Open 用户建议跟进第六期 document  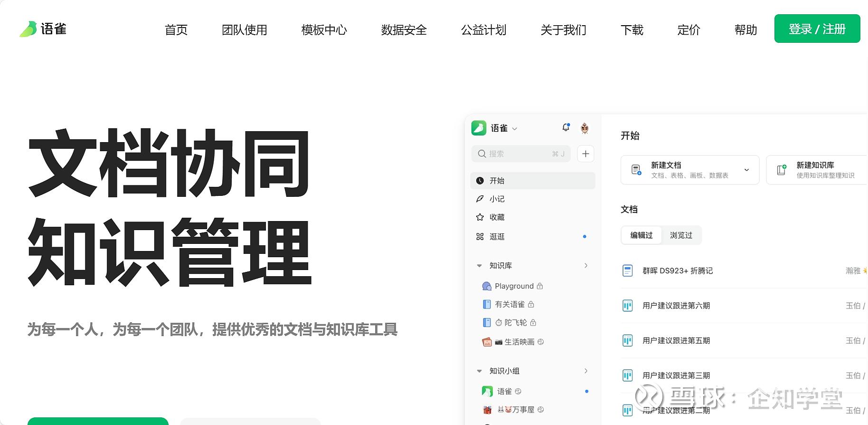676,306
